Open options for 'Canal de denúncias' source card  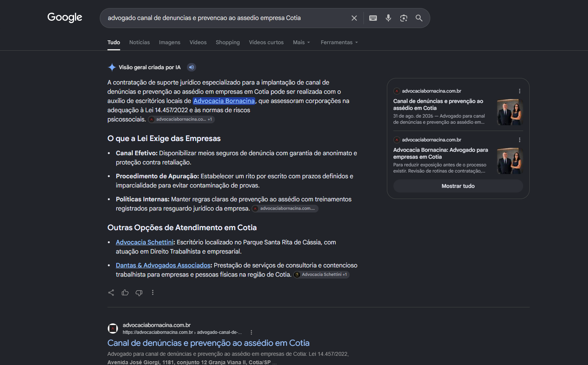(x=520, y=91)
